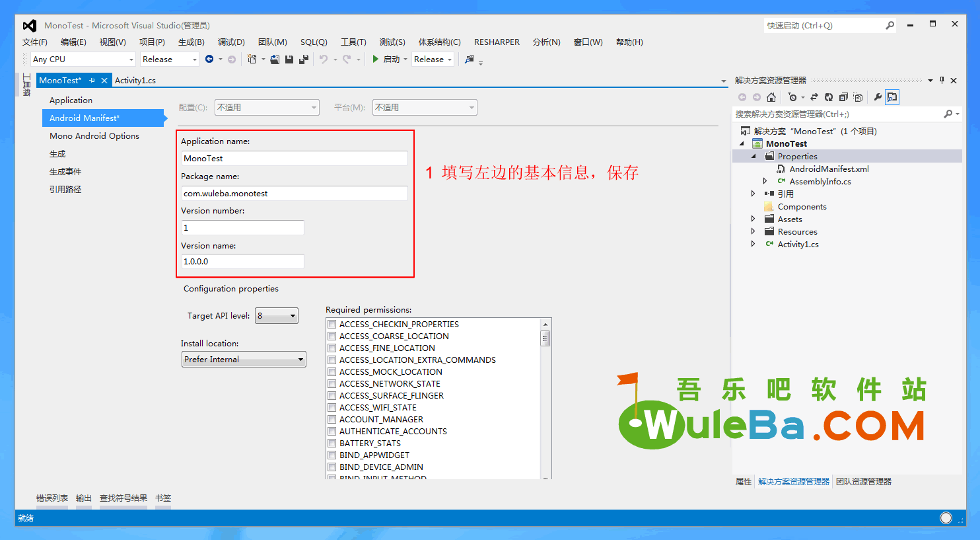Select Mono Android Options settings page
Screen dimensions: 980x540
click(x=94, y=136)
